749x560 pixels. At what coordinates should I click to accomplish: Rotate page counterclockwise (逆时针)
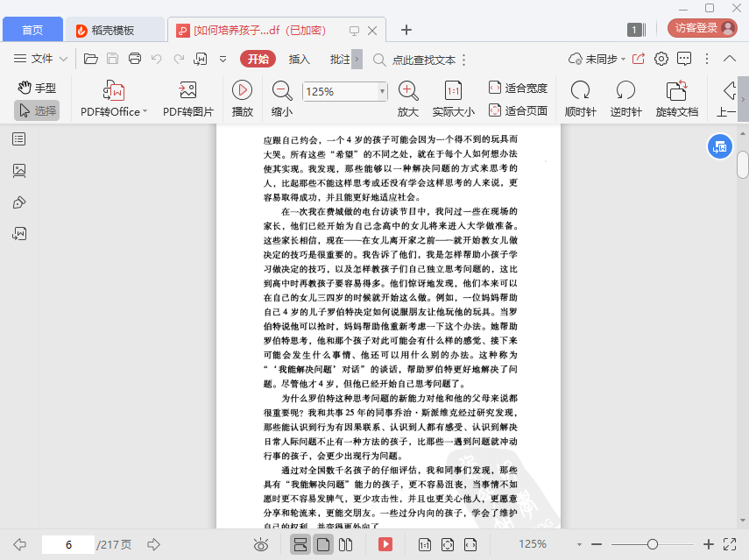(625, 99)
